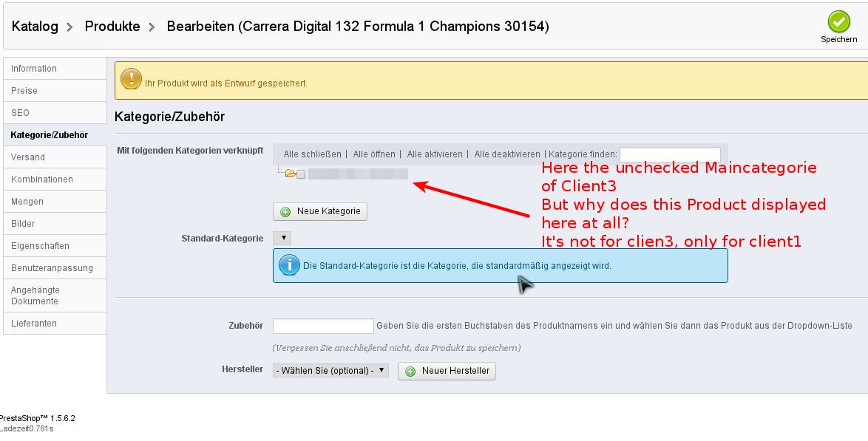Screen dimensions: 868x441
Task: Open the Mengen tab
Action: [55, 202]
